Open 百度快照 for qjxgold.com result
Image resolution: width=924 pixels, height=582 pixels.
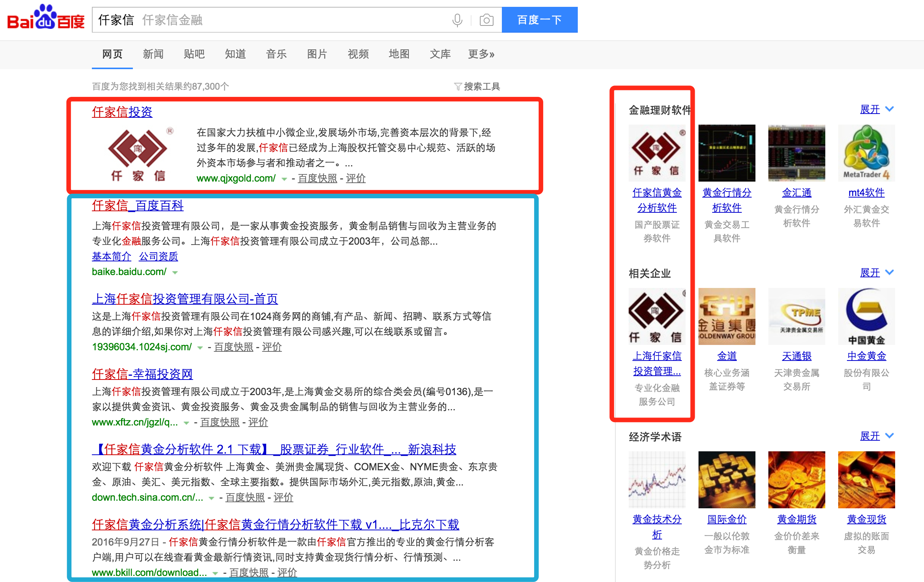(x=317, y=178)
